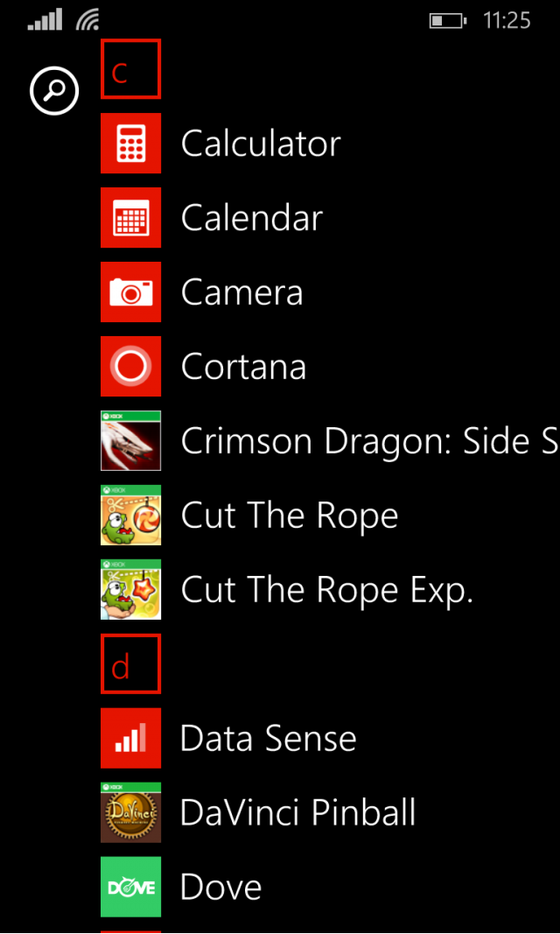Launch the Calendar tile icon
The image size is (560, 934).
[130, 217]
